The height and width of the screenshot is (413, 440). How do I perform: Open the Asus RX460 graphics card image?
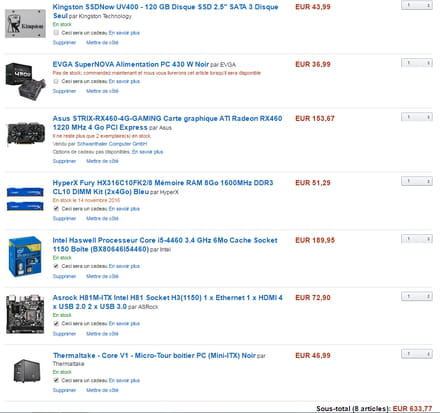click(26, 134)
